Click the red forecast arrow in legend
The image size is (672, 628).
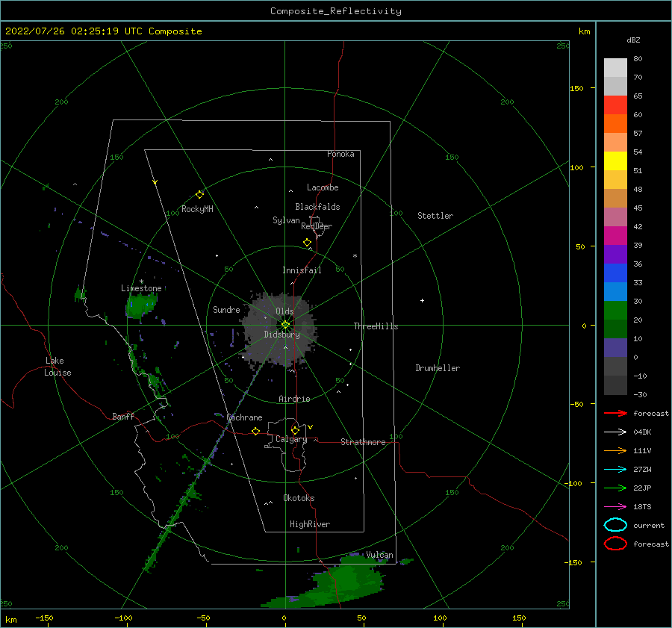click(x=615, y=413)
